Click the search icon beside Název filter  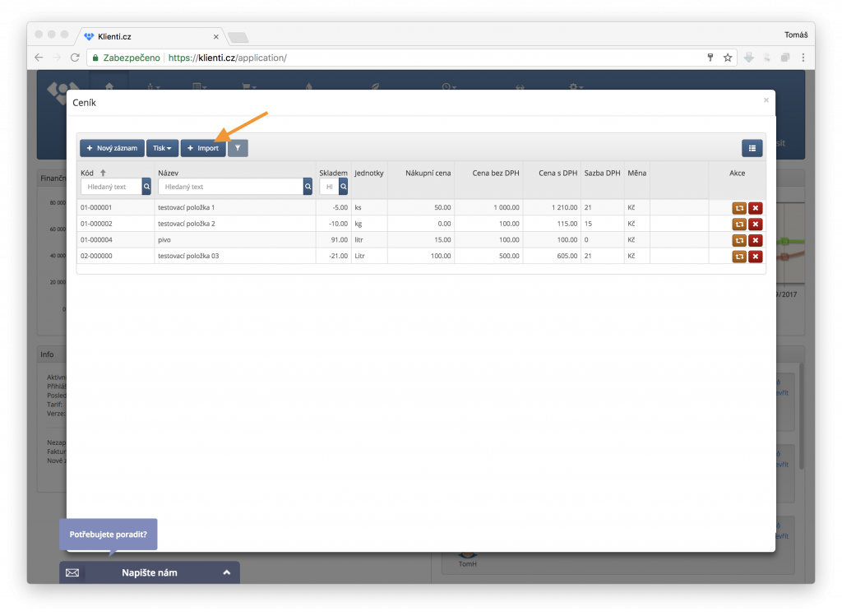click(308, 188)
